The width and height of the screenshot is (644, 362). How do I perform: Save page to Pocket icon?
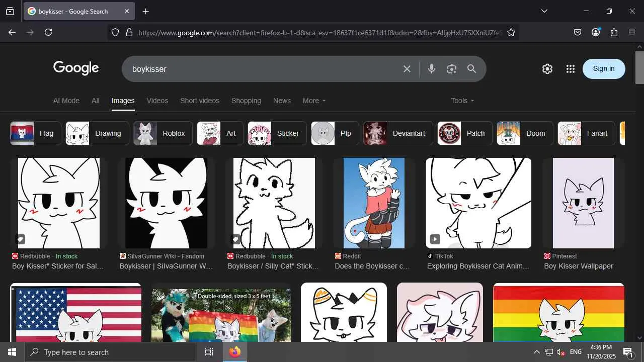(578, 32)
